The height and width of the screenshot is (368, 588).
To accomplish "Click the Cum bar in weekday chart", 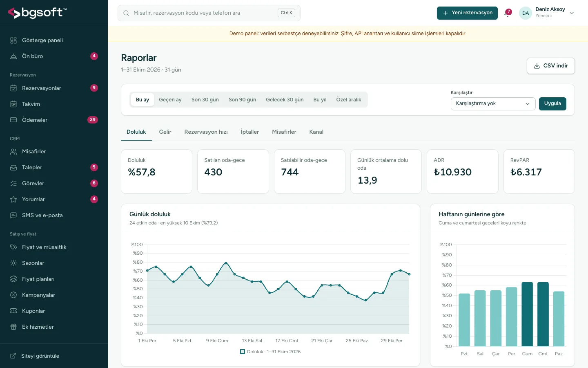I will tap(527, 314).
